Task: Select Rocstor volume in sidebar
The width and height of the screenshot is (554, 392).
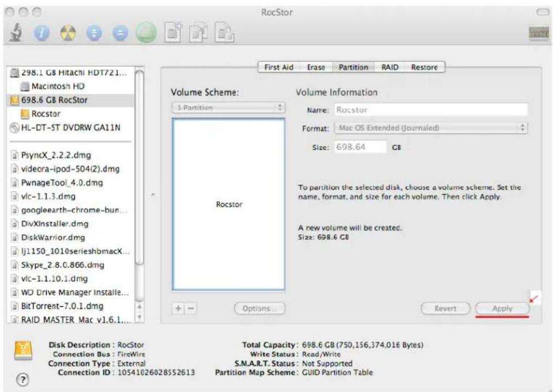Action: pos(71,114)
